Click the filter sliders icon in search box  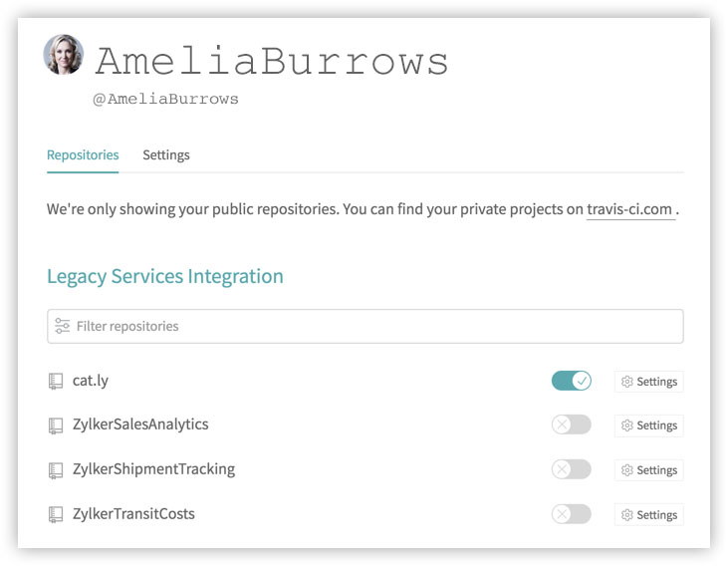62,326
